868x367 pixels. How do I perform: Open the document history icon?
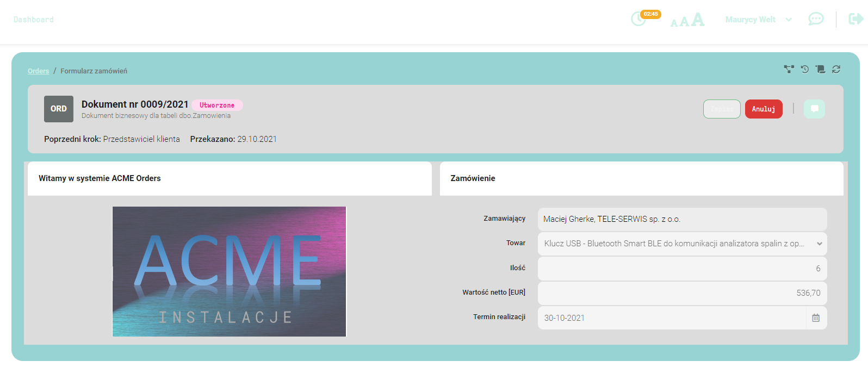(x=805, y=69)
